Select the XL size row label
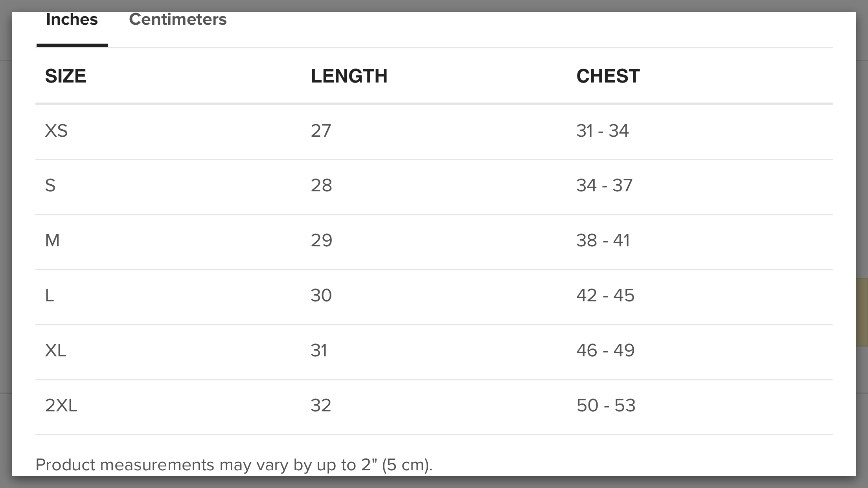 [x=55, y=350]
